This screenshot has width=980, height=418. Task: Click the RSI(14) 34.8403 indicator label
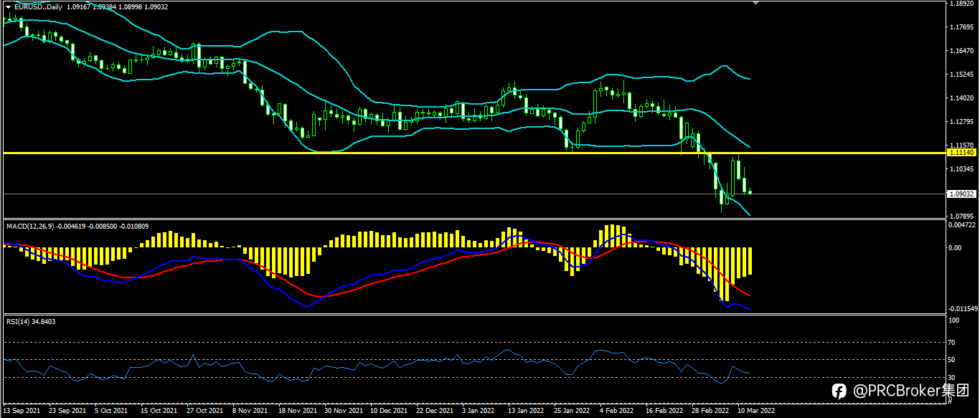(31, 321)
